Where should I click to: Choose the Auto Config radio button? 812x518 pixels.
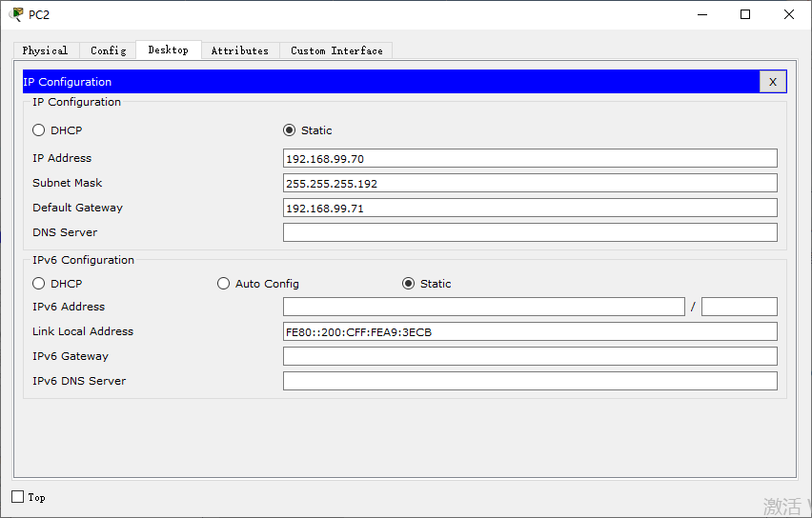223,284
